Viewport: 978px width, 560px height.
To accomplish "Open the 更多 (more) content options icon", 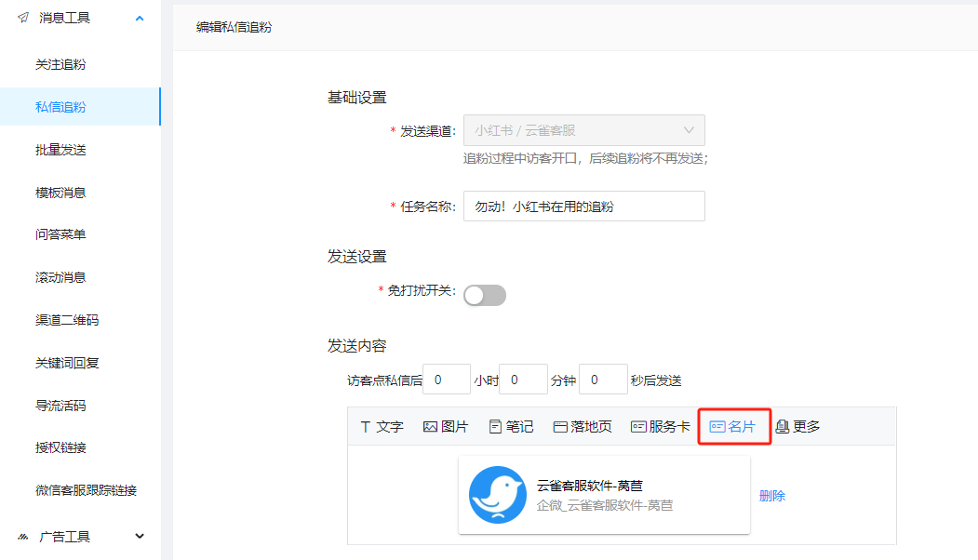I will click(x=798, y=426).
